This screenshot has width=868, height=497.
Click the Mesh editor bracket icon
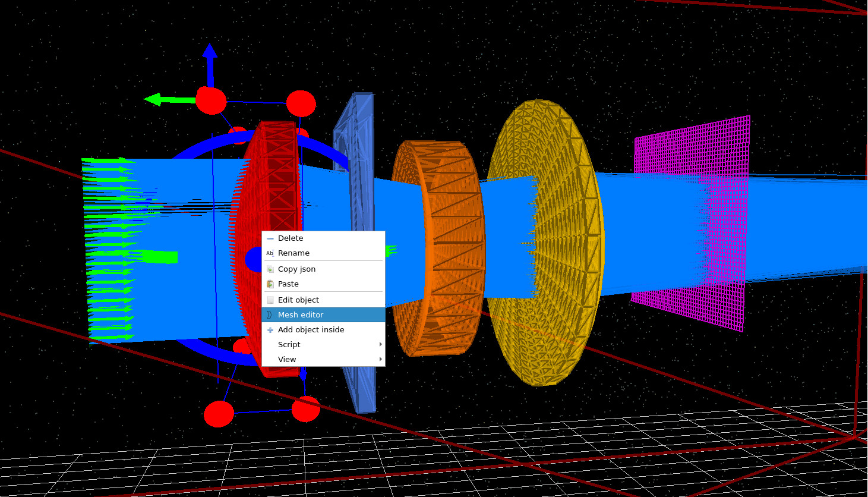click(270, 314)
